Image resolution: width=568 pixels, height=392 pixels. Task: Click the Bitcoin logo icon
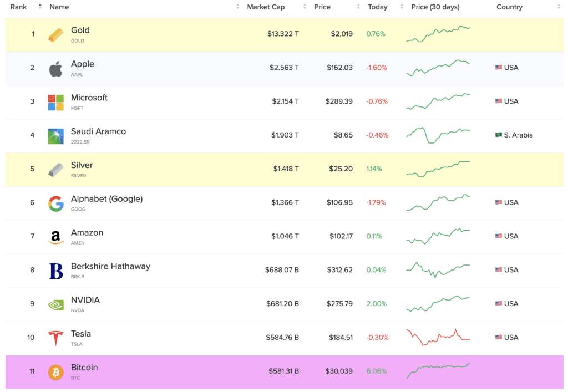coord(56,372)
